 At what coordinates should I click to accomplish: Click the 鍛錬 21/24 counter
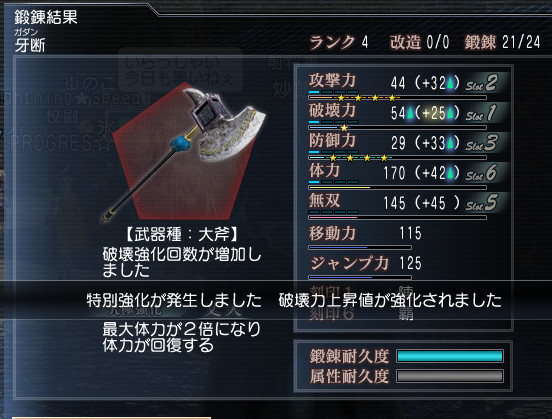(502, 43)
